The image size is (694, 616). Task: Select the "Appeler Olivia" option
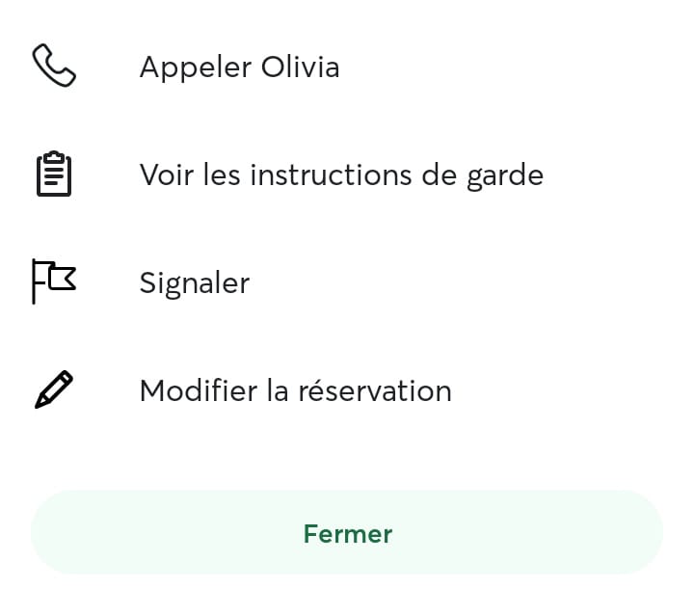tap(347, 67)
